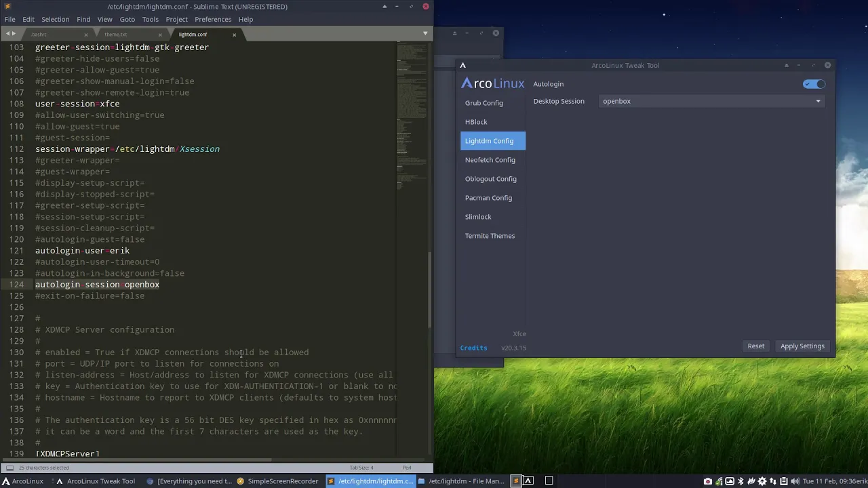The image size is (868, 488).
Task: Open the tab list dropdown arrow
Action: (425, 33)
